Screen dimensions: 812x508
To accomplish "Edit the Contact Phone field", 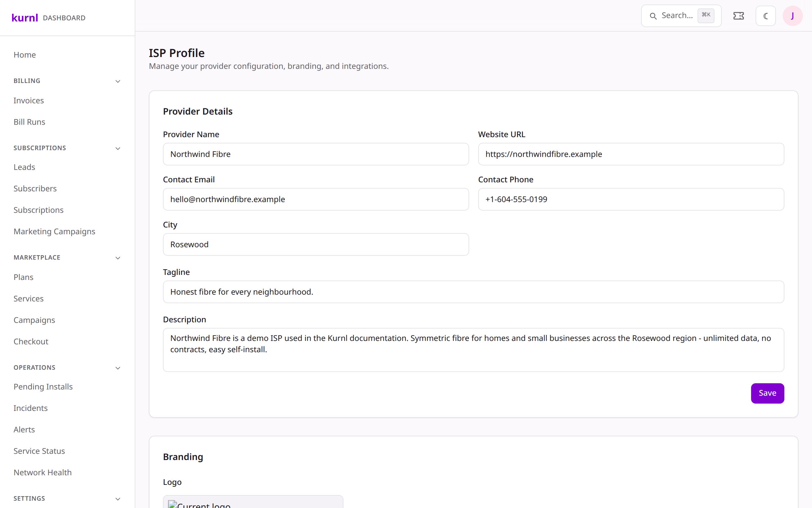I will 631,199.
